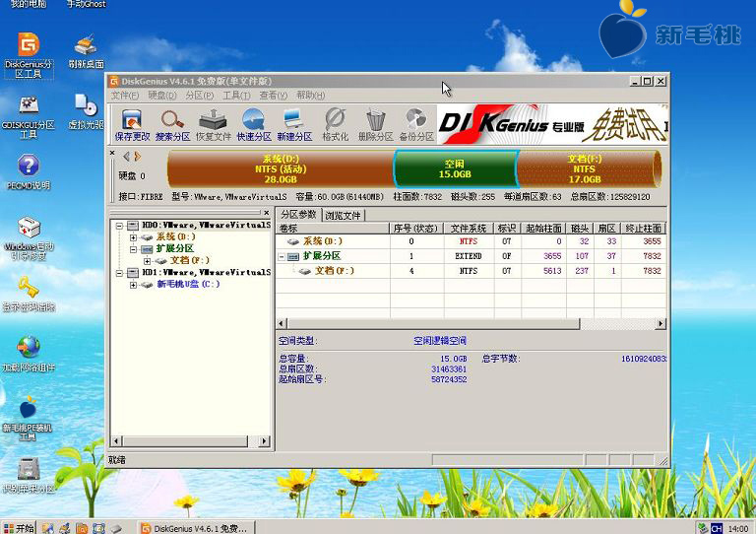Click 卷标 column header
The height and width of the screenshot is (534, 756).
(x=333, y=229)
